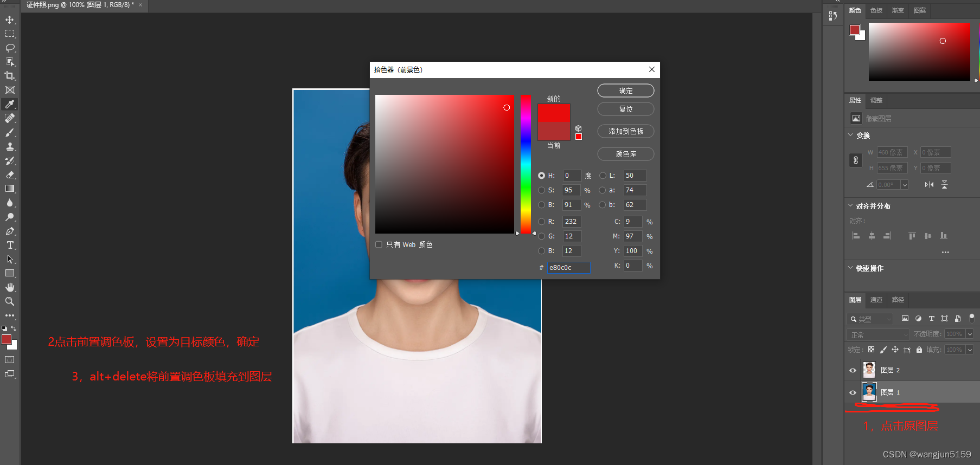Collapse the 快速操作 section

pyautogui.click(x=850, y=268)
